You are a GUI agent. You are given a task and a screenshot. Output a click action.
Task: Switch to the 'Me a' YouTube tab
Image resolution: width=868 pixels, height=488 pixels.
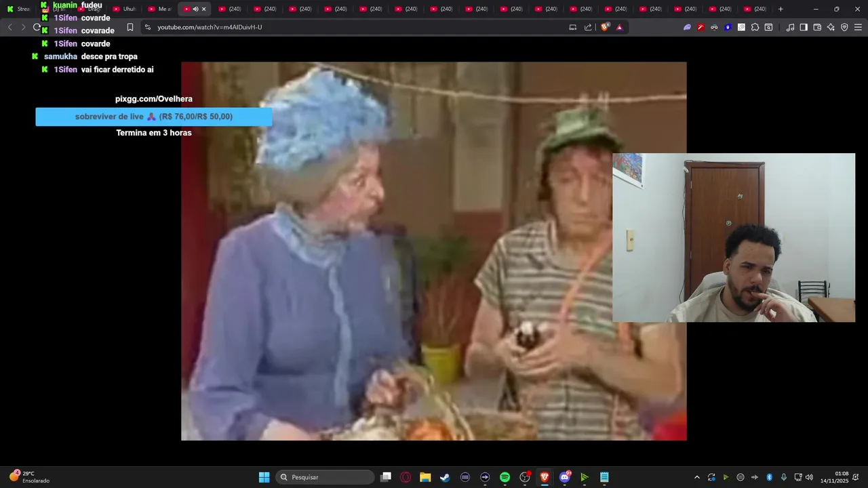tap(159, 9)
